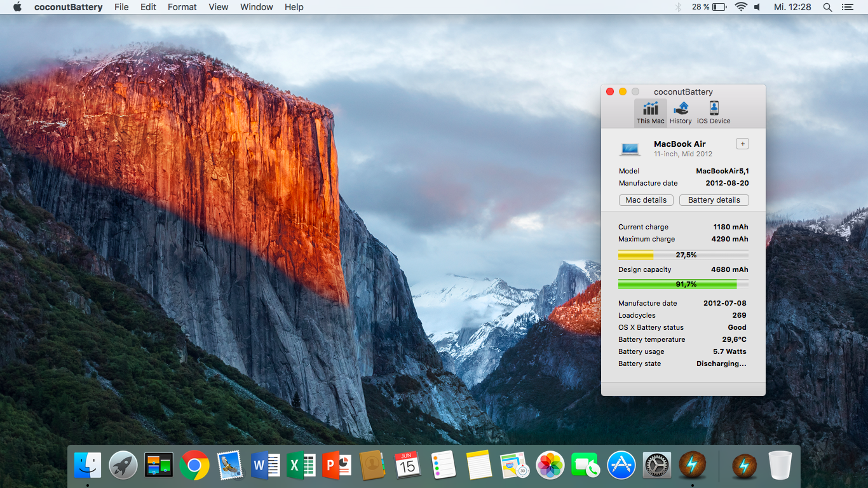868x488 pixels.
Task: Click the MacBook Air heading
Action: 680,144
